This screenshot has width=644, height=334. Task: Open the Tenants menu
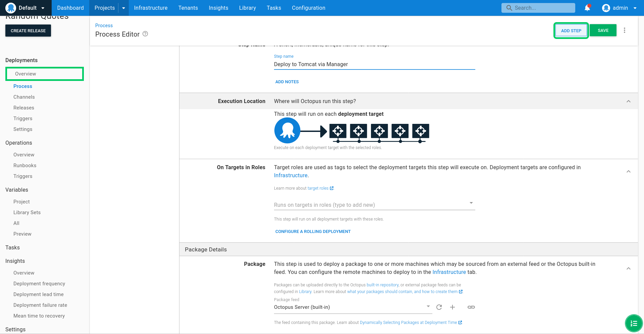click(188, 8)
